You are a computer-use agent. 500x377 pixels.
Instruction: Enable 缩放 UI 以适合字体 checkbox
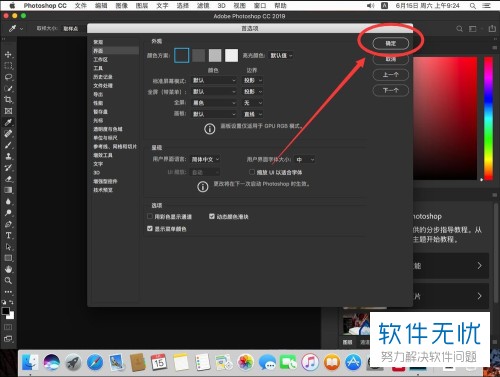click(252, 172)
